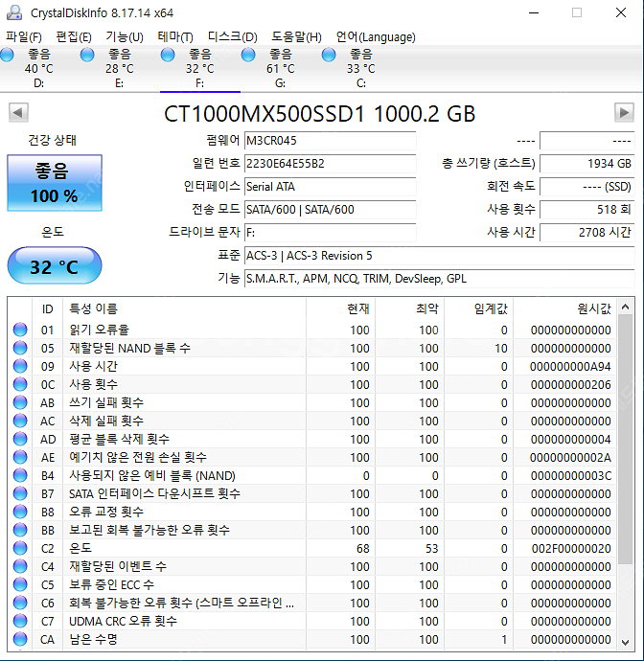Click status icon for C7 UDMA CRC 오류

tap(20, 621)
